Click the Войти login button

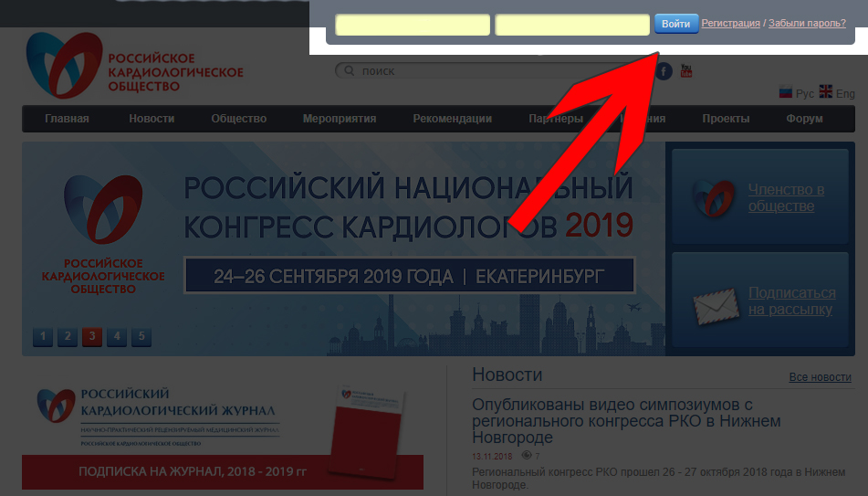point(676,24)
